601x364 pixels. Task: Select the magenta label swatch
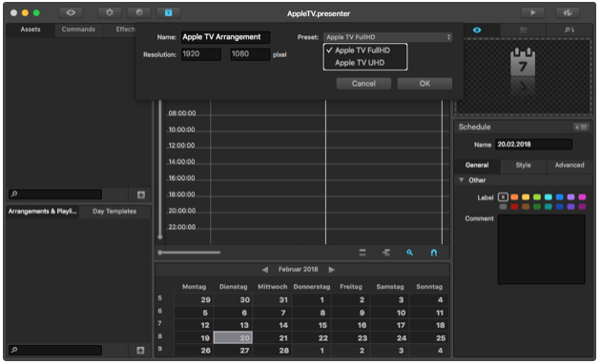582,197
